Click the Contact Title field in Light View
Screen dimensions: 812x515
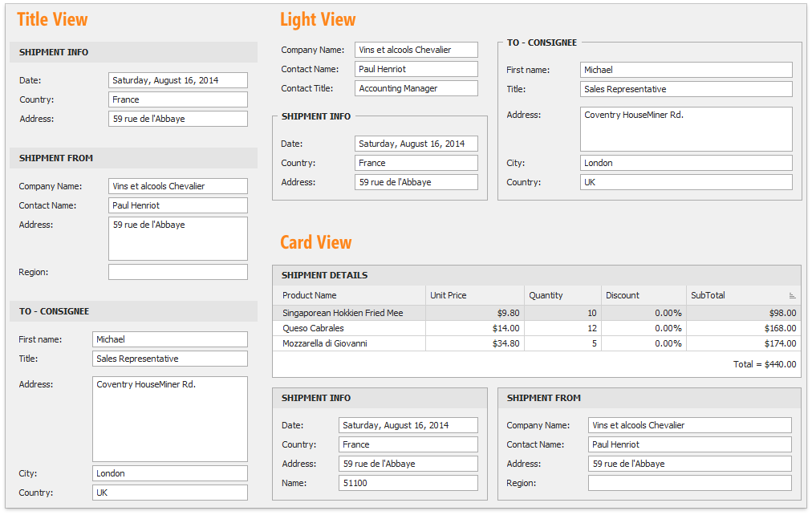tap(416, 88)
